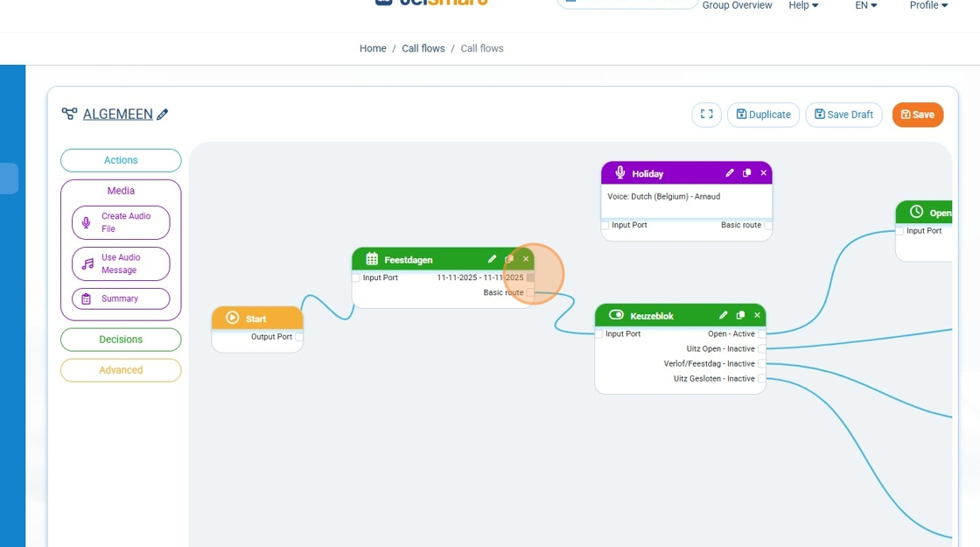Click the Holiday node Input Port box
Screen dimensions: 980x547
coord(605,226)
